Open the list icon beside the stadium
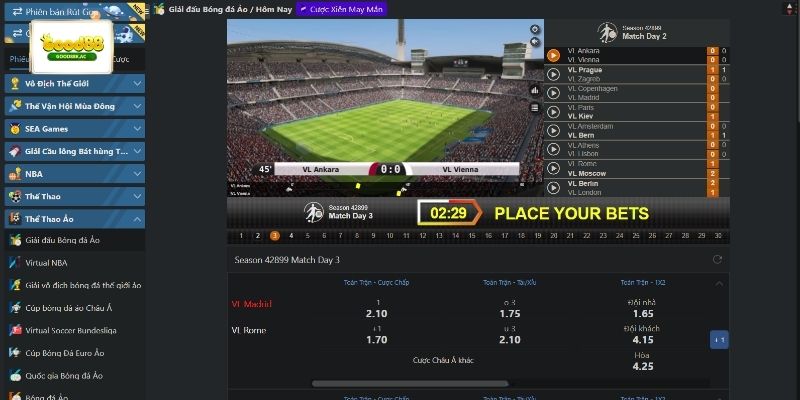 [x=535, y=107]
